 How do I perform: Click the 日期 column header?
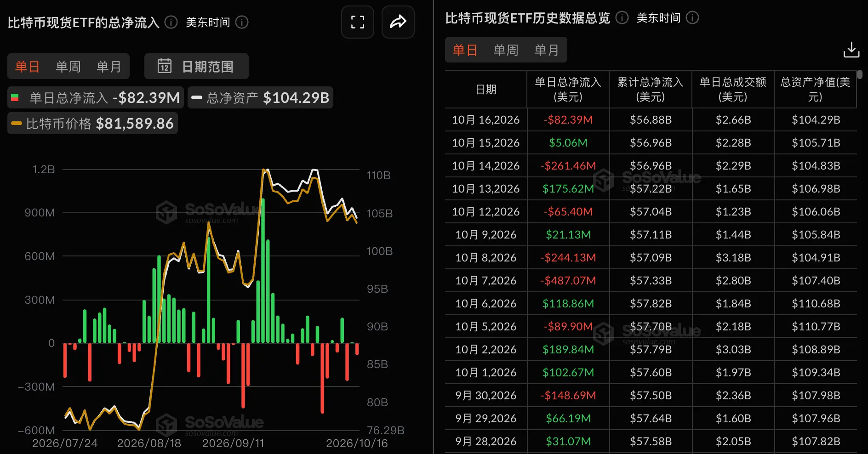(486, 89)
